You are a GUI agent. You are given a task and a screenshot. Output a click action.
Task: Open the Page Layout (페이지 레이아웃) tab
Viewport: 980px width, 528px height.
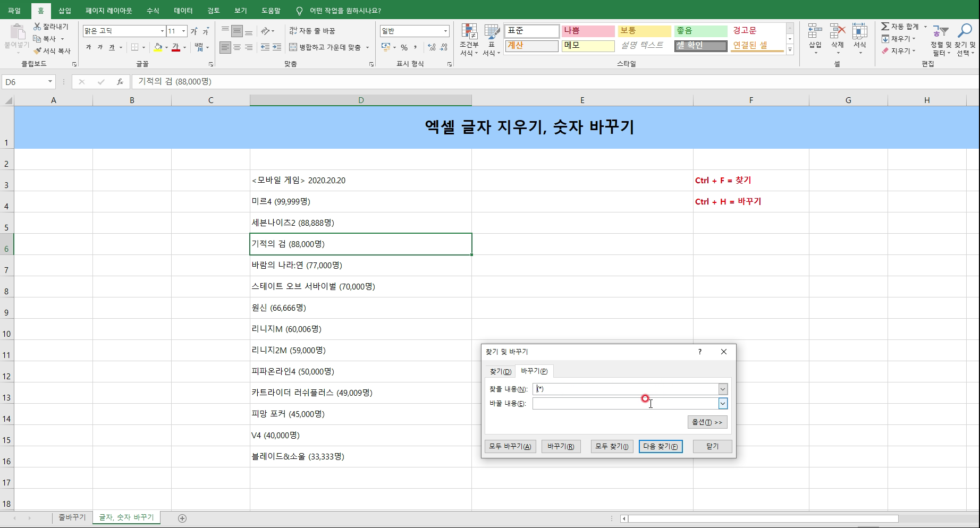(x=109, y=11)
